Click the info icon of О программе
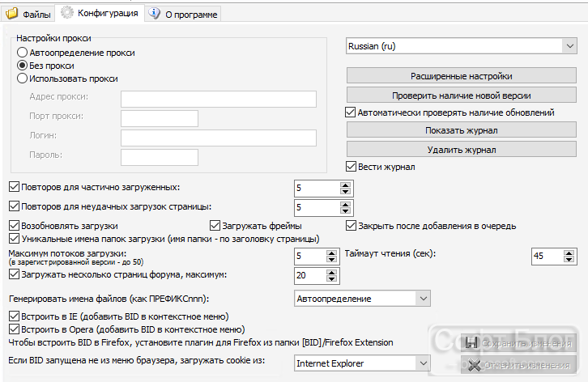588x382 pixels. [154, 13]
